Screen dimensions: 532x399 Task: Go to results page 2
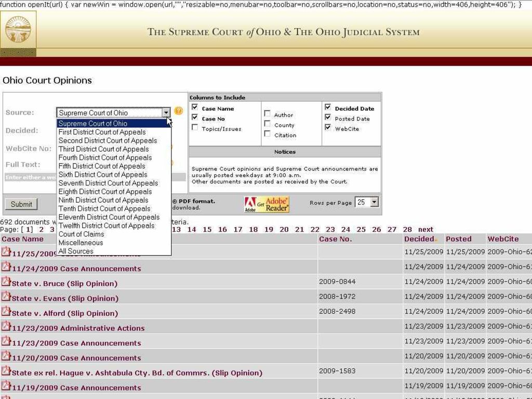(42, 229)
